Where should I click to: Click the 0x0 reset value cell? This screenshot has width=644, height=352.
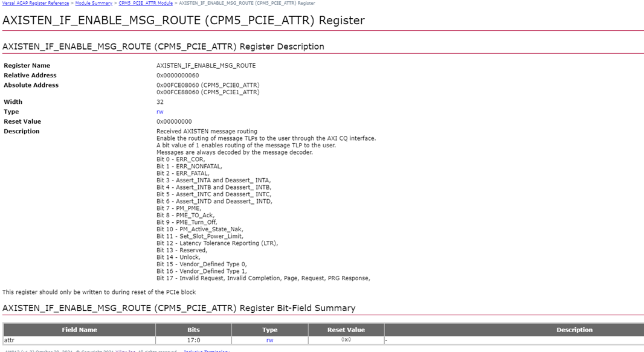click(x=346, y=340)
